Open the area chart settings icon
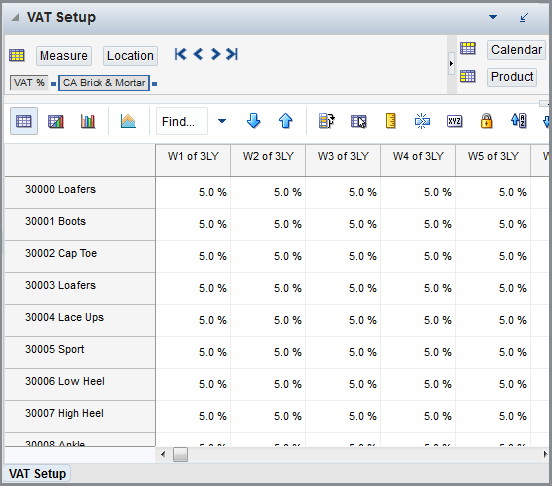 coord(128,121)
